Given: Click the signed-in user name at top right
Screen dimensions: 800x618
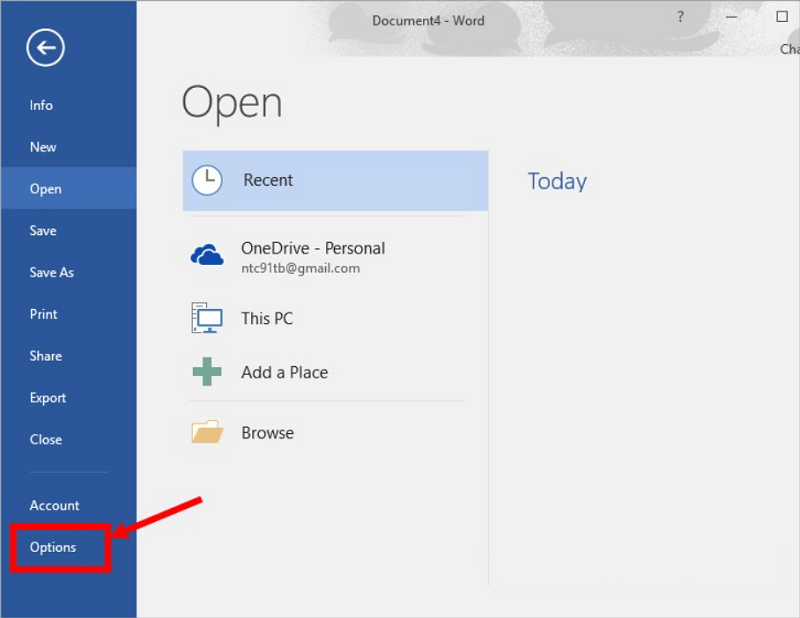Looking at the screenshot, I should click(x=789, y=49).
